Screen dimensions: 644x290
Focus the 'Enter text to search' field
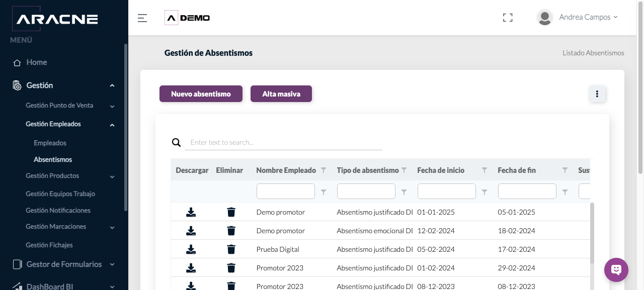[x=283, y=142]
